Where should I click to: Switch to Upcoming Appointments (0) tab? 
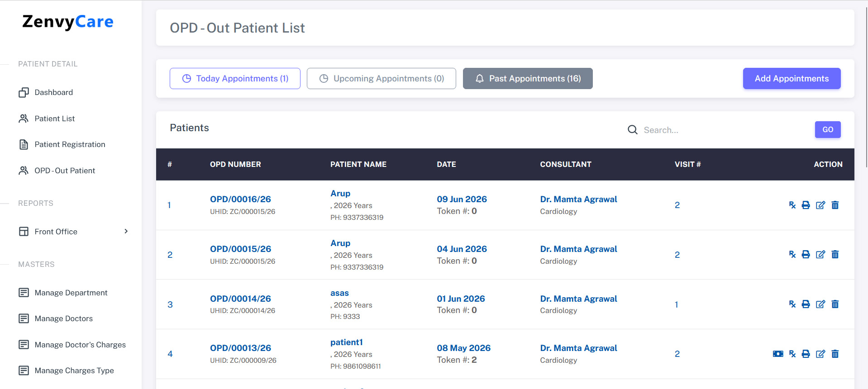[x=382, y=79]
